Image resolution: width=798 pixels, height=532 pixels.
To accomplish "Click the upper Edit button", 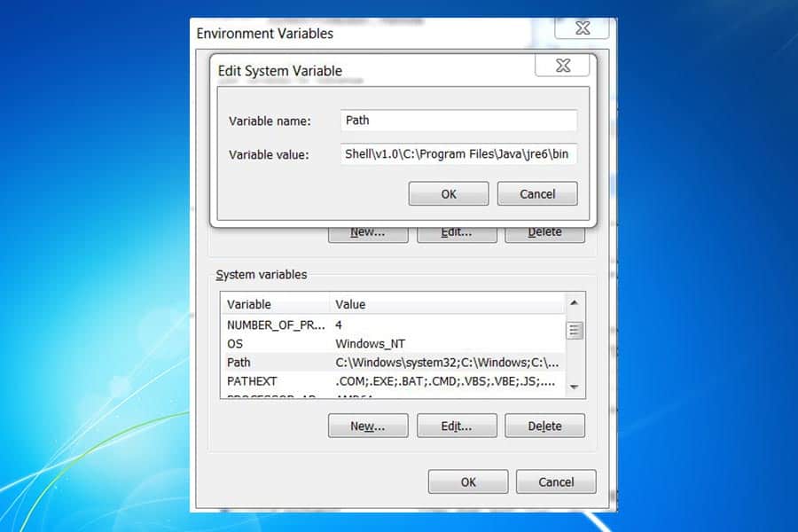I will pos(456,231).
